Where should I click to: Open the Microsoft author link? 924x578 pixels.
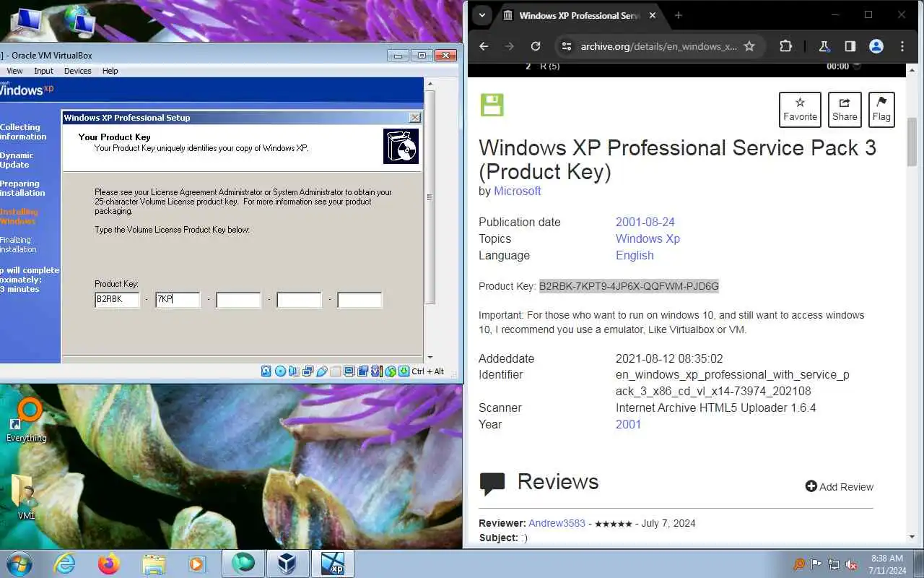[518, 191]
